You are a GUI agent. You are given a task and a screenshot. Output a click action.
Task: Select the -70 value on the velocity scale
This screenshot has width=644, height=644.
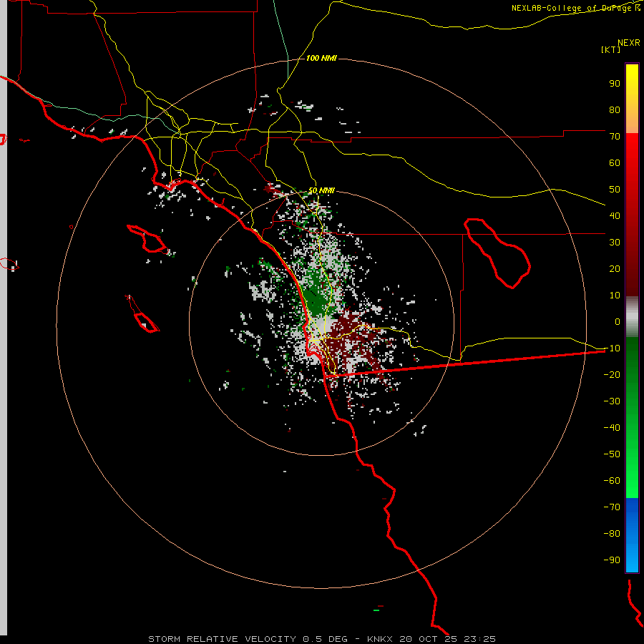(612, 507)
